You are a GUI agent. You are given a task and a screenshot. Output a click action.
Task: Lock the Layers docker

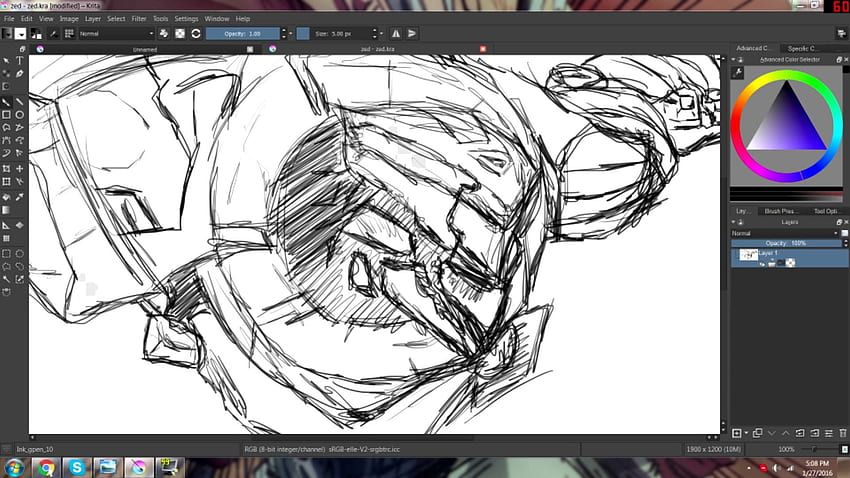click(x=740, y=222)
